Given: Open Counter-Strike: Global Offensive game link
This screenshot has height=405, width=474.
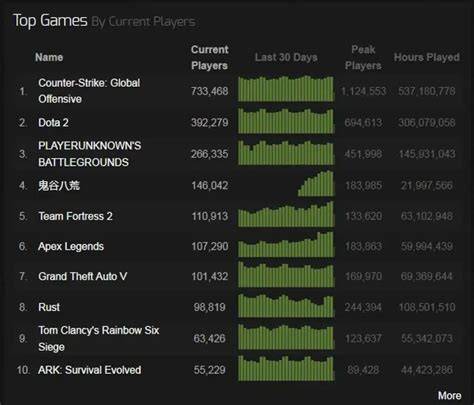Looking at the screenshot, I should (89, 91).
